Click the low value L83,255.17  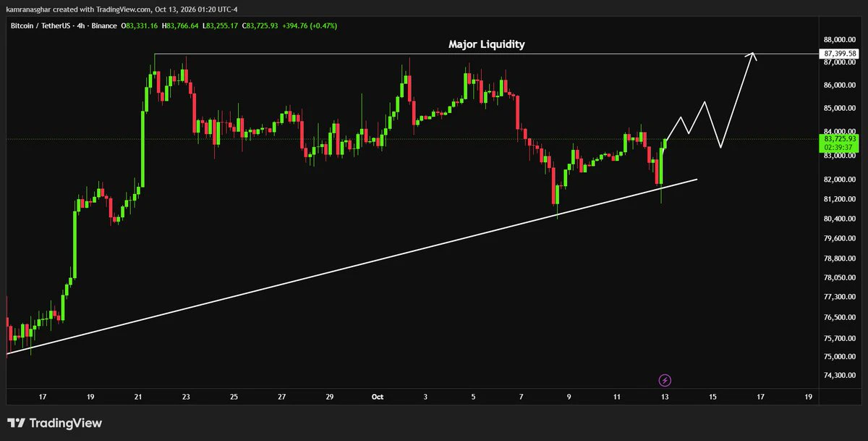click(219, 25)
